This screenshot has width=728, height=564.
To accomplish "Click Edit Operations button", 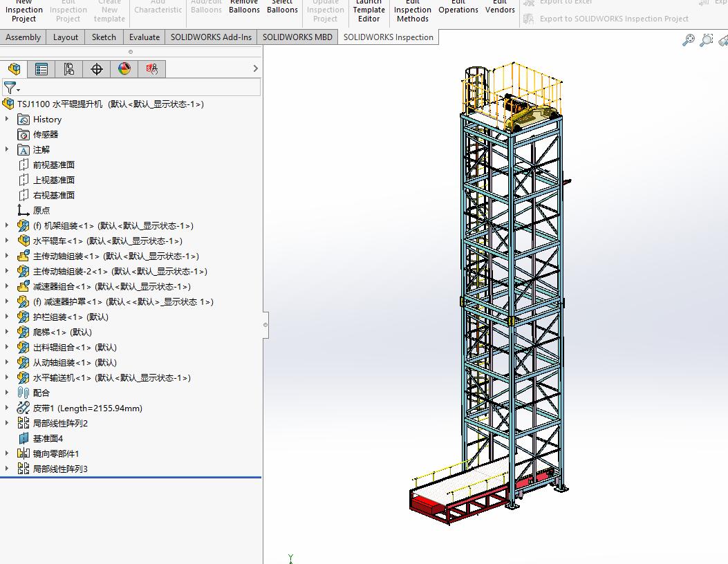I will click(458, 8).
